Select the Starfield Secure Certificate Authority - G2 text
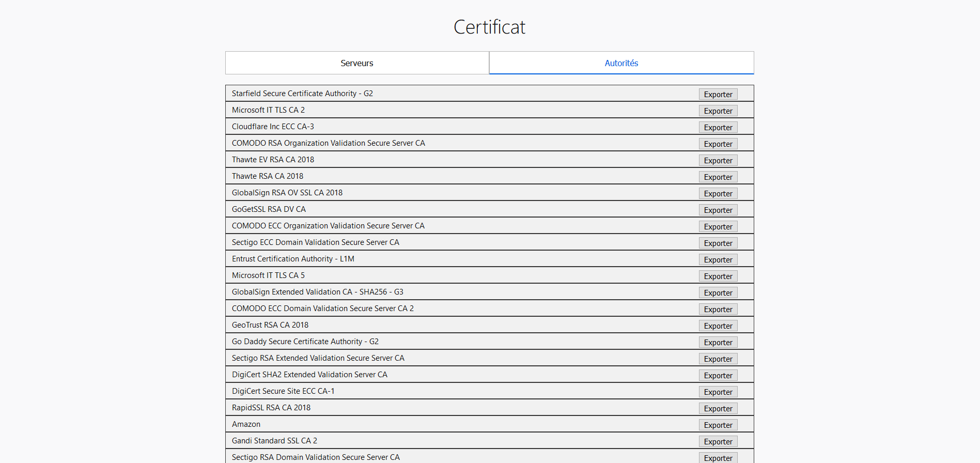The height and width of the screenshot is (463, 980). click(302, 94)
